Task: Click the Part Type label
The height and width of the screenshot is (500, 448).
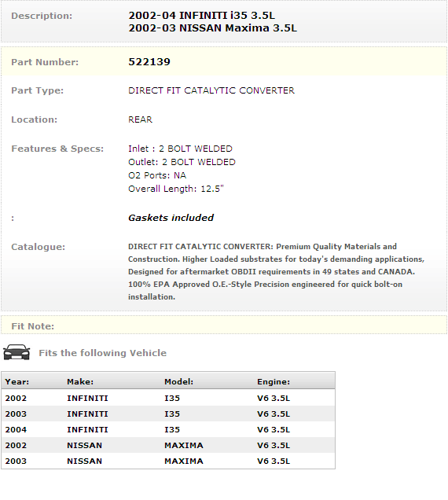Action: [37, 90]
